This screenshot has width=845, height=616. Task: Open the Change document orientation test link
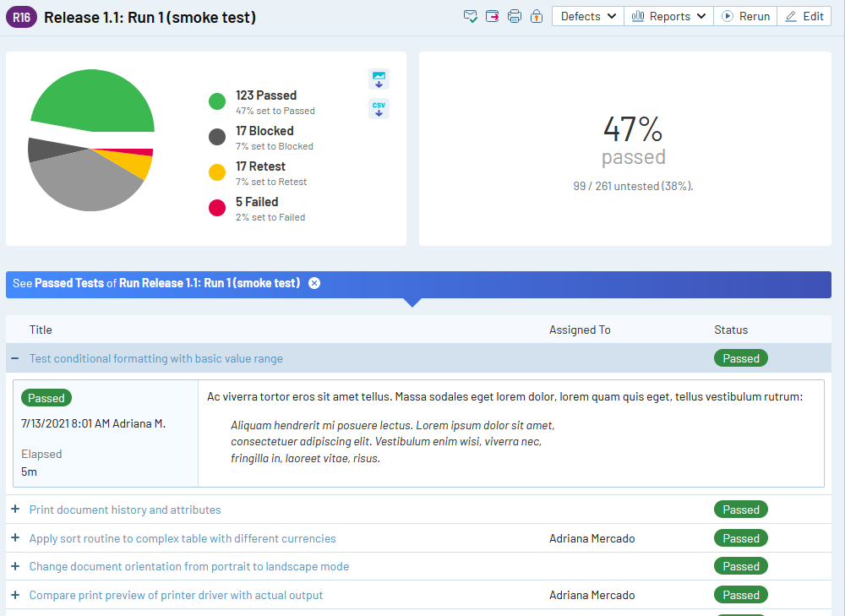point(188,566)
